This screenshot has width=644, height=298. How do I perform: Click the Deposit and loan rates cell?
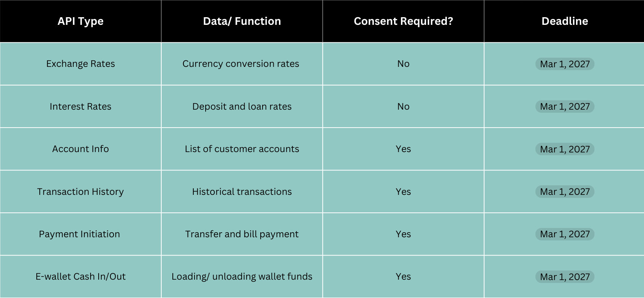242,107
